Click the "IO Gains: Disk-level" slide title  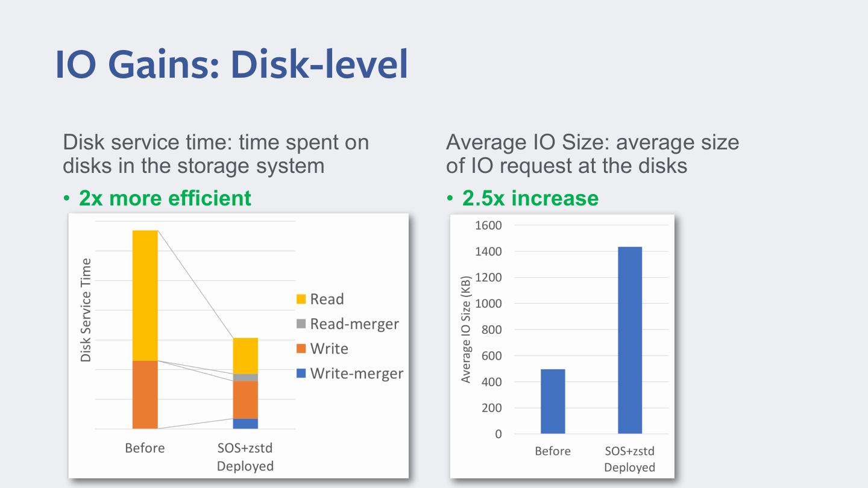231,64
